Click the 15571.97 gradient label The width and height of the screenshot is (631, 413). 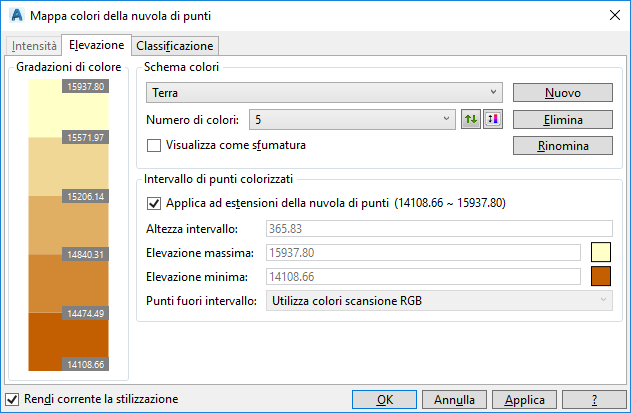[x=85, y=137]
